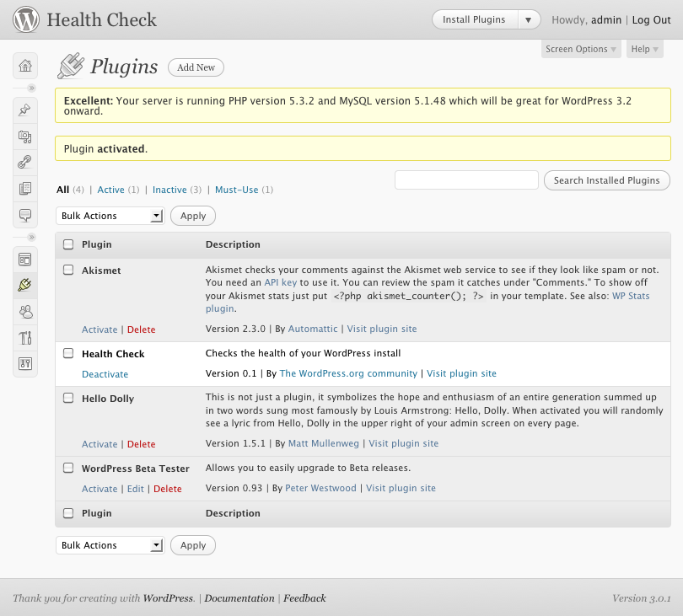The width and height of the screenshot is (683, 616).
Task: Filter by Active plugins
Action: [x=110, y=190]
